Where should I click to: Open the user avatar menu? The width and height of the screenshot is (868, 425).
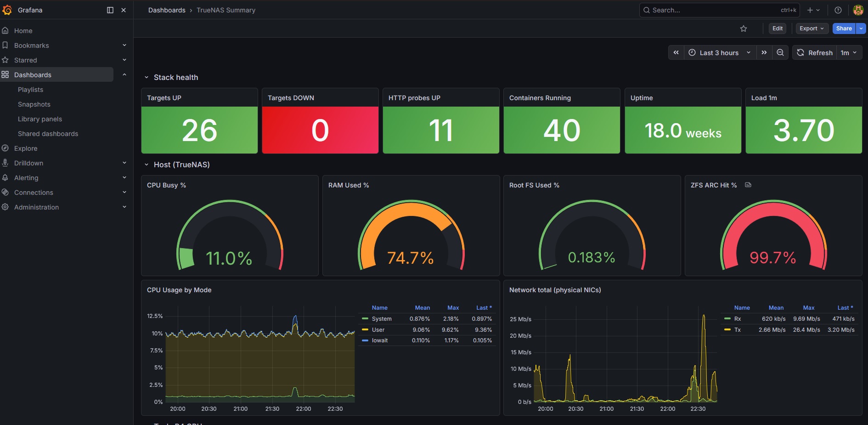858,10
